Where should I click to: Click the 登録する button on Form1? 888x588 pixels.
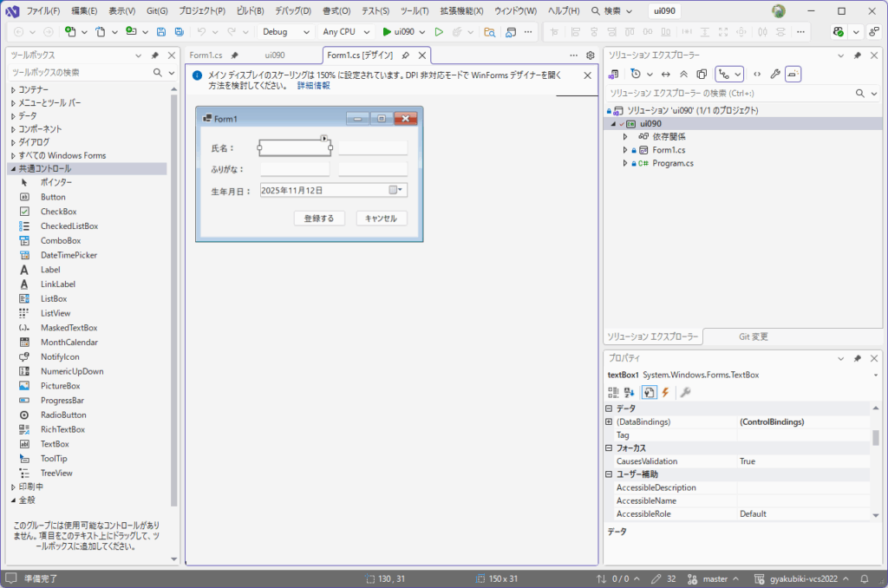coord(319,219)
